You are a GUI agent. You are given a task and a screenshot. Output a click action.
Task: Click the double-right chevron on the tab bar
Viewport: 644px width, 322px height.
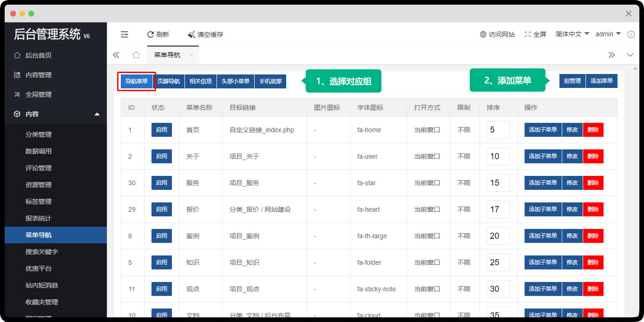point(611,54)
